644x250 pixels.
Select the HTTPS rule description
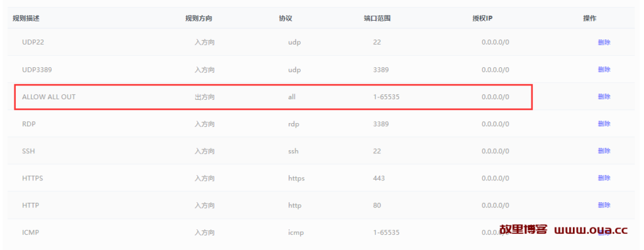[33, 178]
